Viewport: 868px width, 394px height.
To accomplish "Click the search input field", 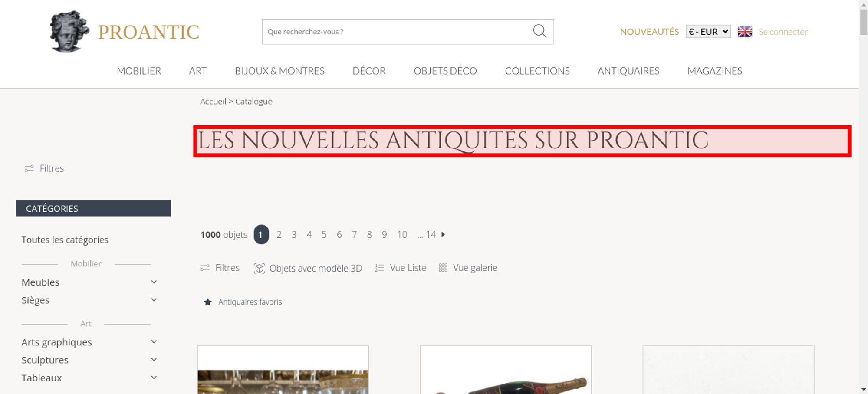I will pyautogui.click(x=397, y=32).
